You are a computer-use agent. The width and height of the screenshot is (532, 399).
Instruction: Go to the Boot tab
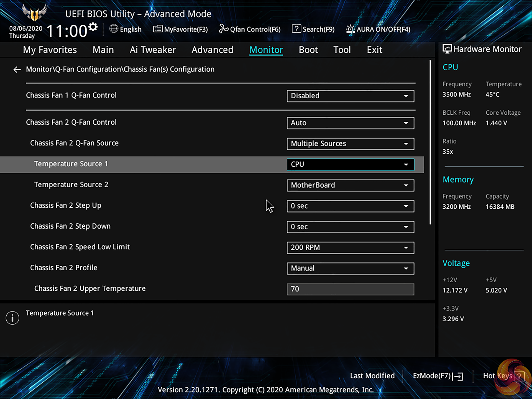click(308, 50)
